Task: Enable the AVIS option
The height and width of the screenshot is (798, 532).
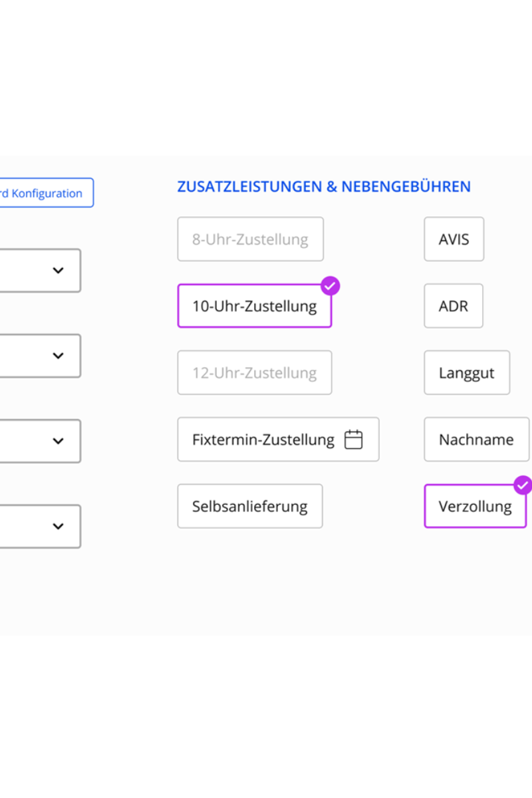Action: [454, 239]
